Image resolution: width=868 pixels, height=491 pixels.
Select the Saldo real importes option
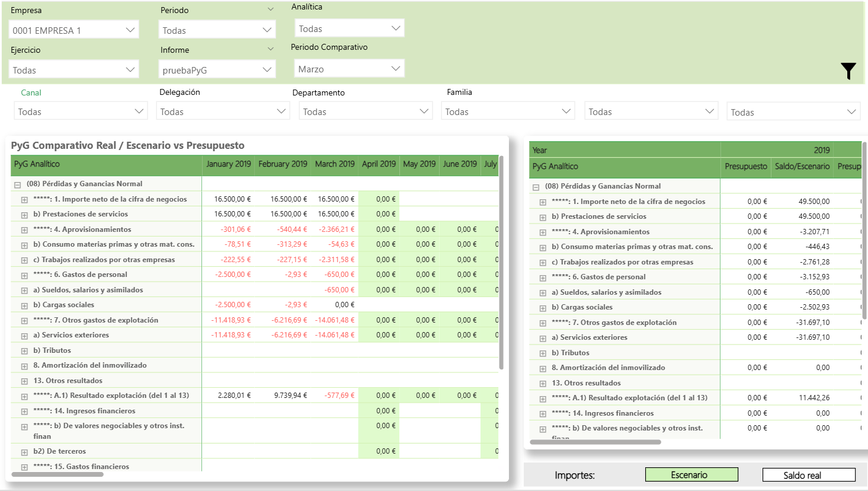(808, 475)
